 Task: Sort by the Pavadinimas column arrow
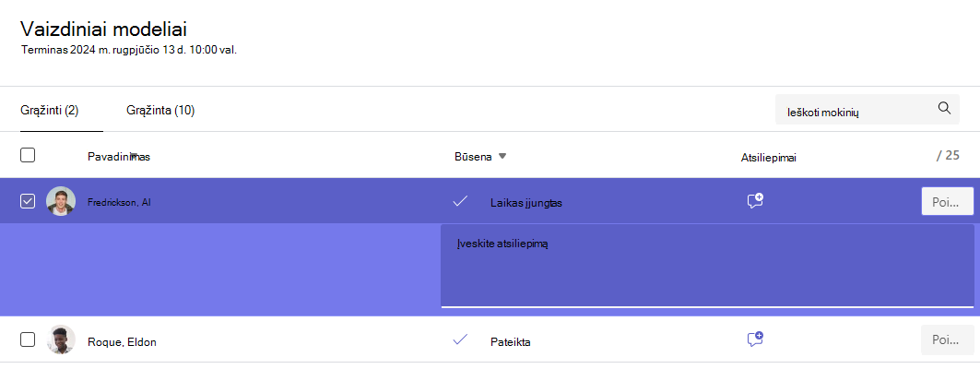(x=133, y=155)
